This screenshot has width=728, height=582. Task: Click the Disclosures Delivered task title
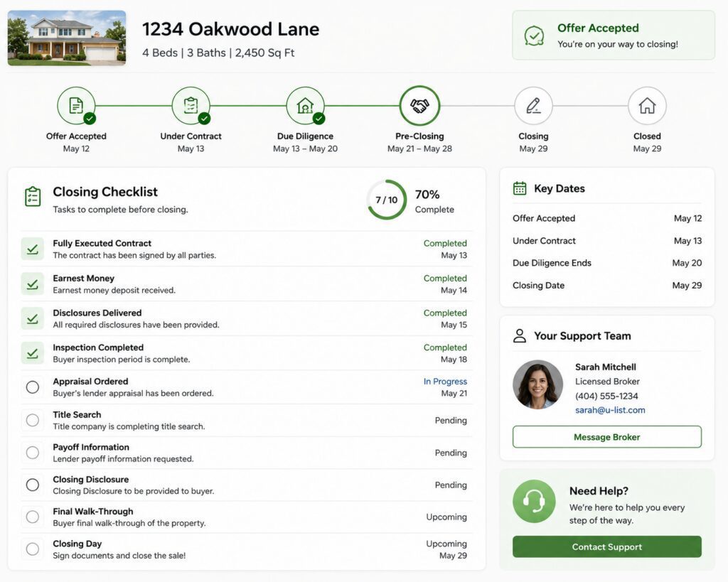97,313
